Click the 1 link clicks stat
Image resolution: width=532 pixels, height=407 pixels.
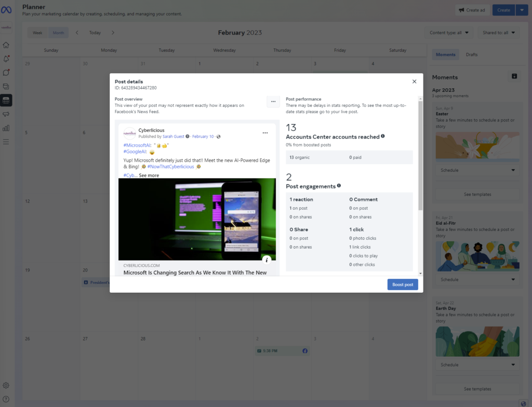click(360, 247)
